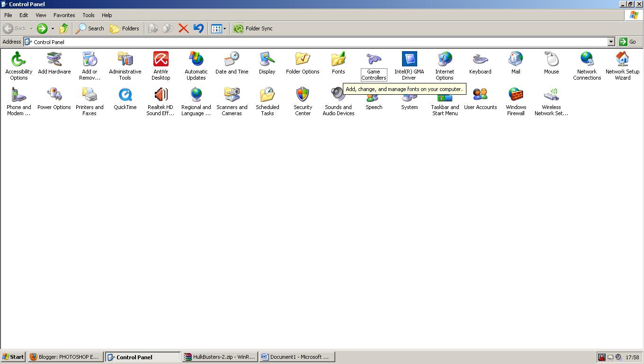The width and height of the screenshot is (644, 364).
Task: Select Add or Remove Programs icon
Action: tap(89, 59)
